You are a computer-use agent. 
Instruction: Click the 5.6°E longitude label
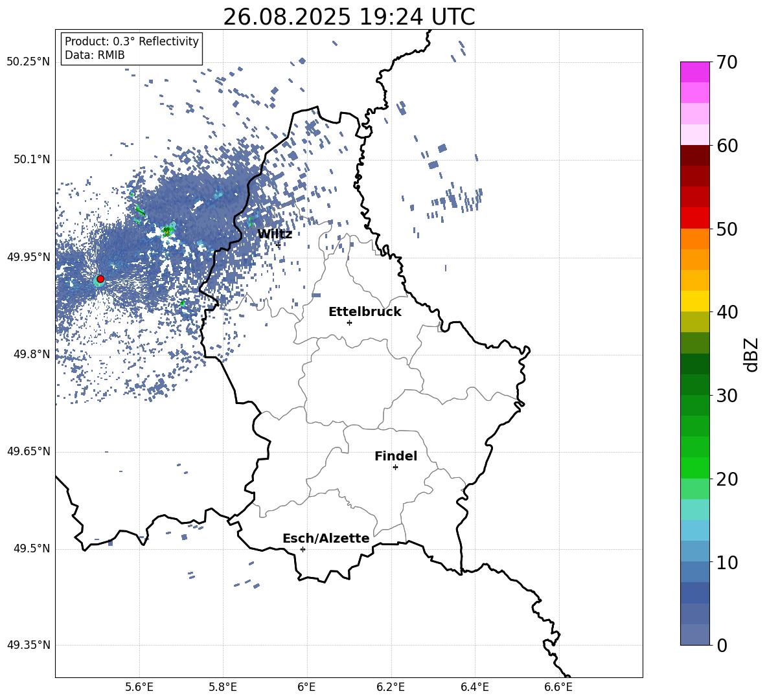pyautogui.click(x=139, y=687)
